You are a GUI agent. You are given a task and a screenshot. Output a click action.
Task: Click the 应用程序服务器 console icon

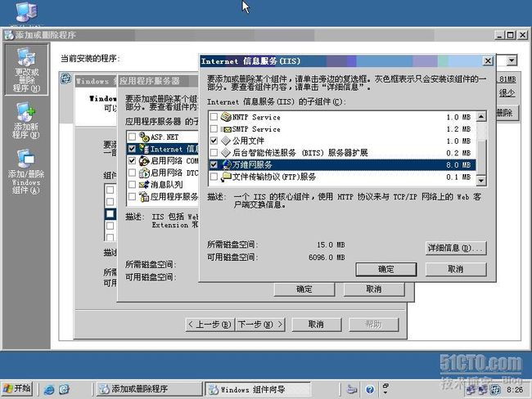coord(144,196)
